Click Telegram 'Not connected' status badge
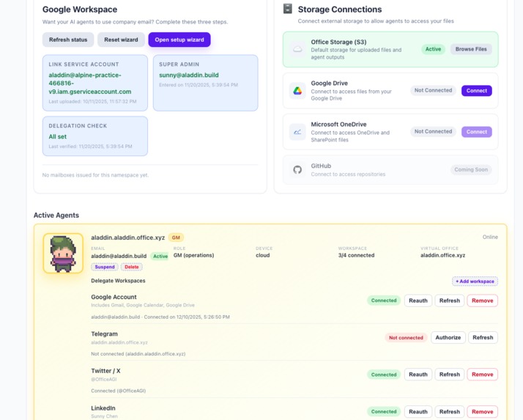 tap(406, 337)
